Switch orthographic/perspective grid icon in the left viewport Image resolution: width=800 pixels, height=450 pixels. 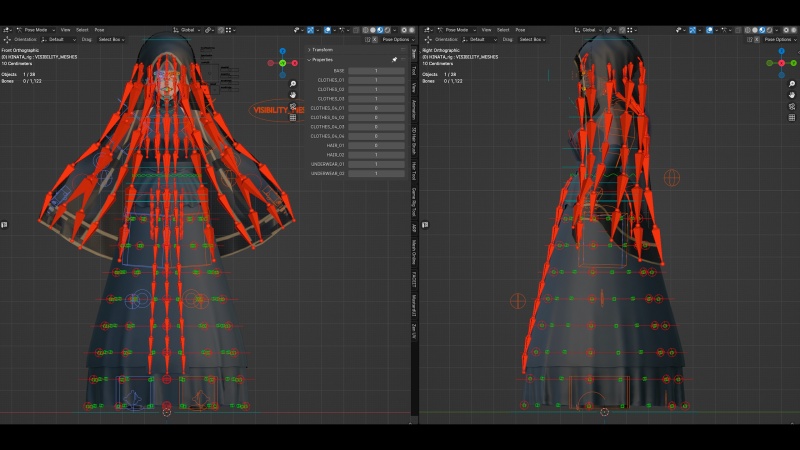coord(292,117)
